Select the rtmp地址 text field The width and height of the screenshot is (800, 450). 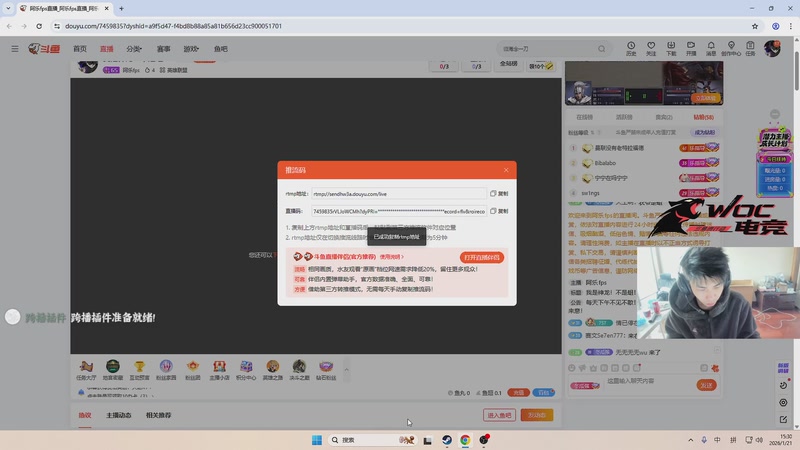[x=398, y=194]
